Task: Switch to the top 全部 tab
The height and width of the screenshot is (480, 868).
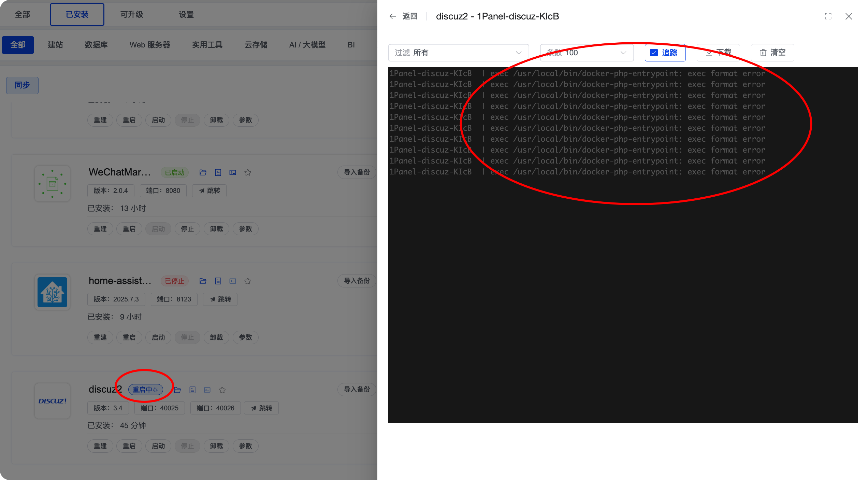Action: pyautogui.click(x=23, y=14)
